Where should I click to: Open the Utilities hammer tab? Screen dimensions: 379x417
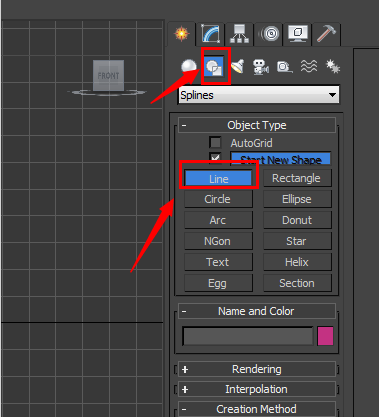point(326,34)
